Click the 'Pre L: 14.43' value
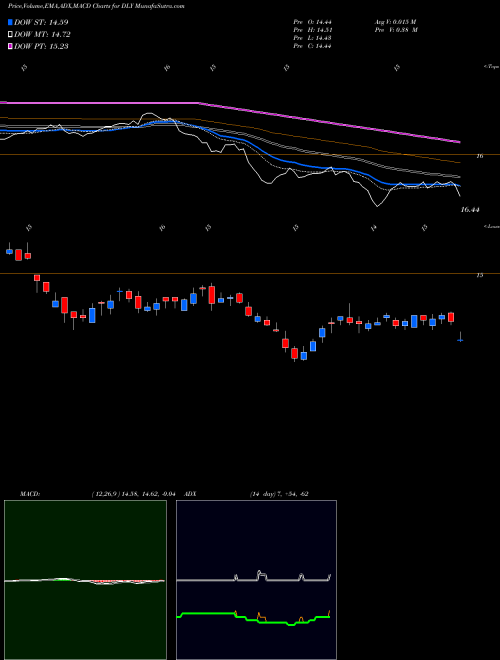The height and width of the screenshot is (660, 500). point(312,38)
